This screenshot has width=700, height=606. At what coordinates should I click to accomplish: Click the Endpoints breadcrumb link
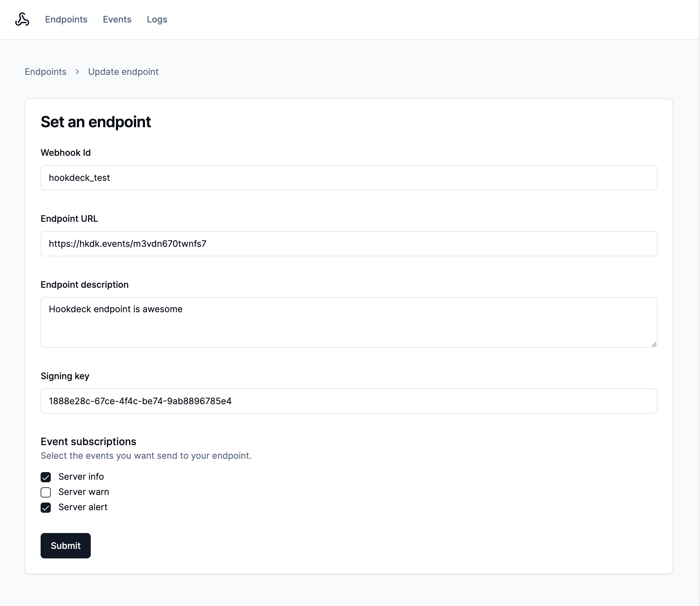coord(45,72)
